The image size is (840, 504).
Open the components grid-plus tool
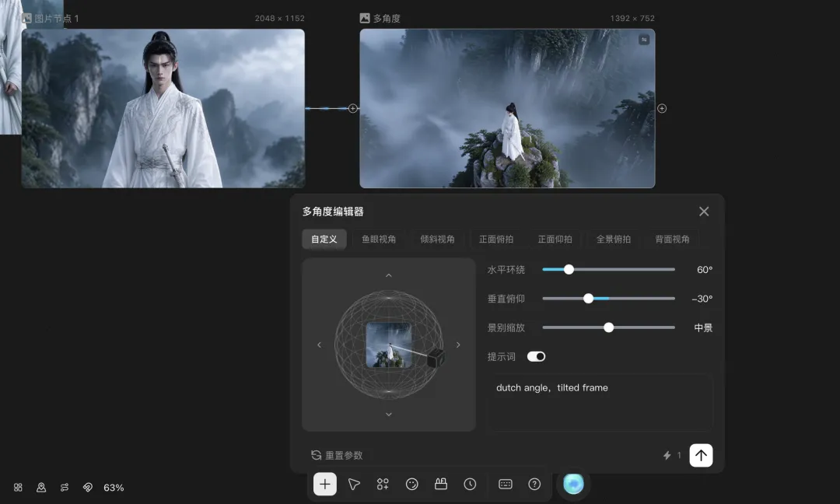coord(383,485)
